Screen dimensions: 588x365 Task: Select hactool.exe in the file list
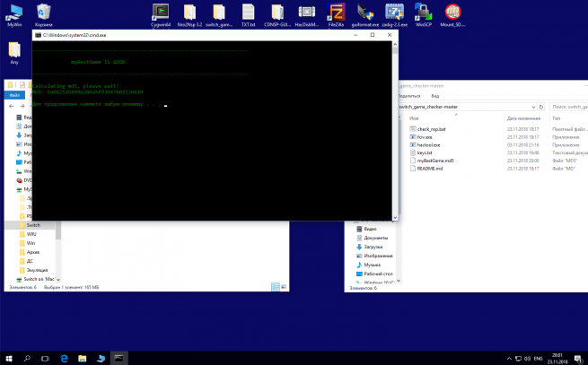(x=429, y=145)
